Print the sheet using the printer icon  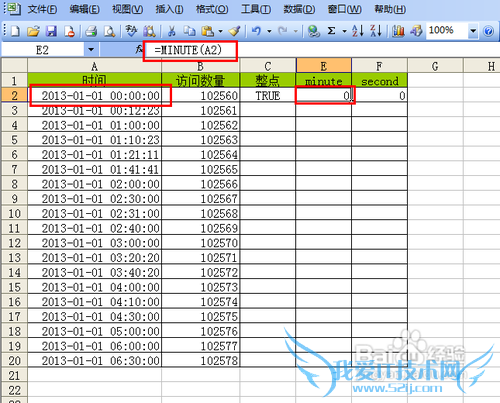[x=91, y=31]
